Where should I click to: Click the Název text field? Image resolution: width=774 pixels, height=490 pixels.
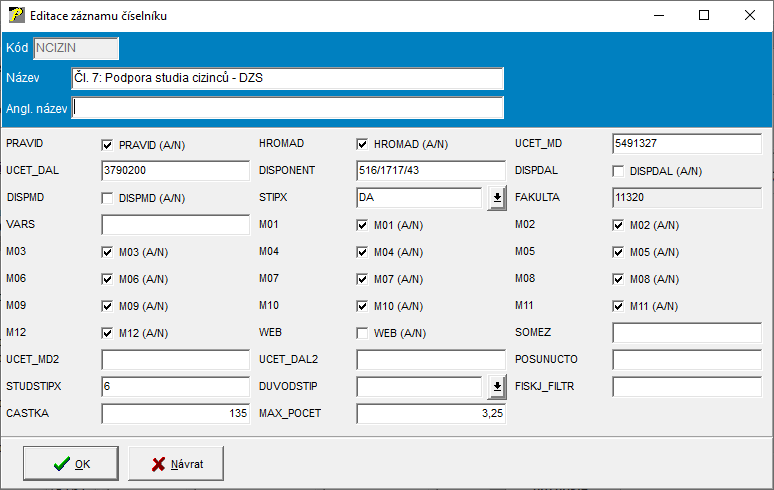(287, 79)
